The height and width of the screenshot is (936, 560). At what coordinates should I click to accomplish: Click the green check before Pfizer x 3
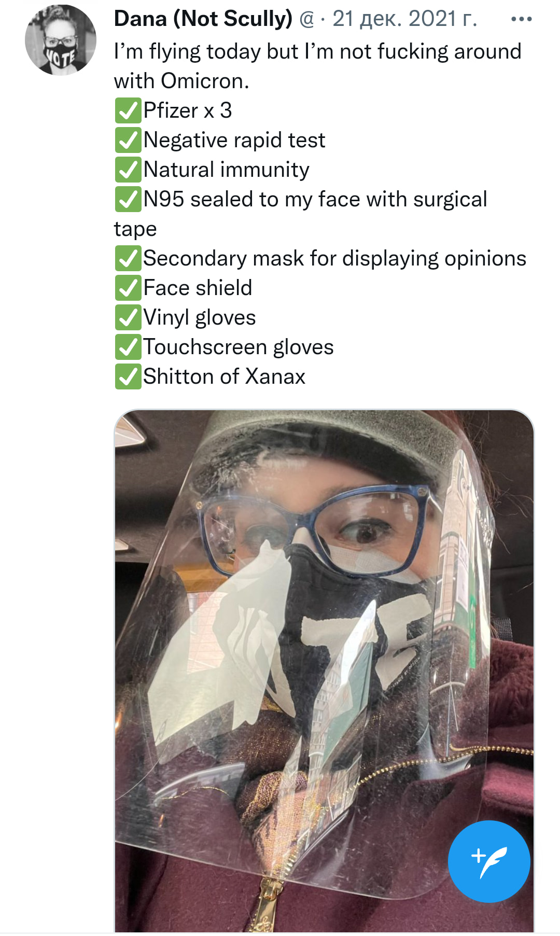pyautogui.click(x=128, y=110)
